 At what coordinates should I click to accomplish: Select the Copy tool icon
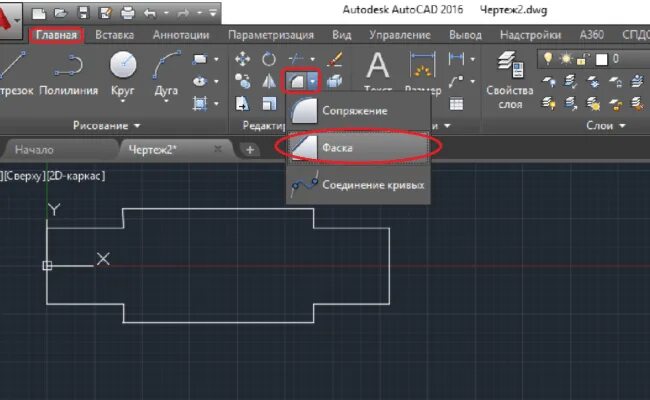click(242, 81)
